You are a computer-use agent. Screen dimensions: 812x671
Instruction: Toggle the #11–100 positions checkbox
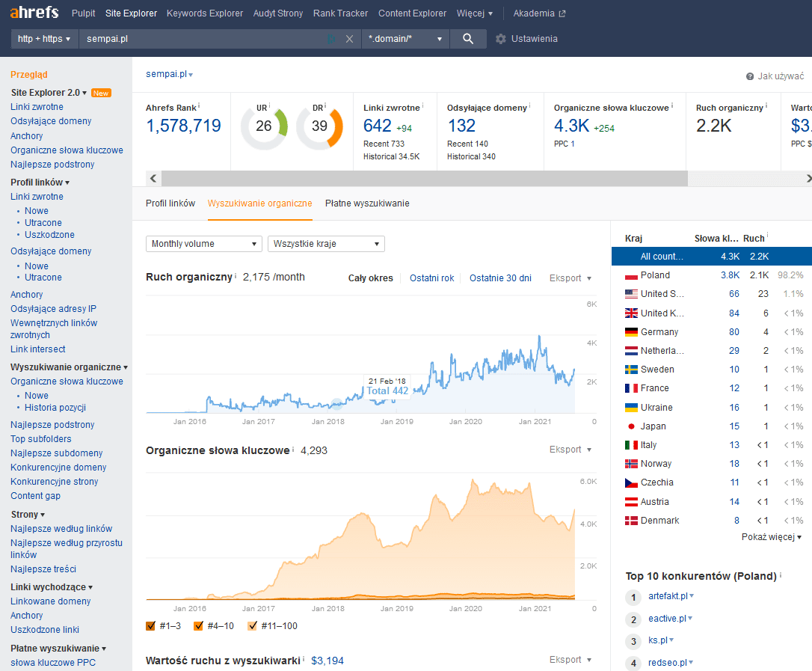pos(252,626)
